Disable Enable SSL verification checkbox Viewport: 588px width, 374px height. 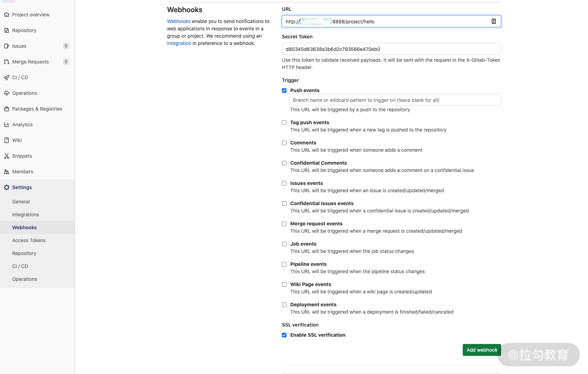click(x=284, y=335)
